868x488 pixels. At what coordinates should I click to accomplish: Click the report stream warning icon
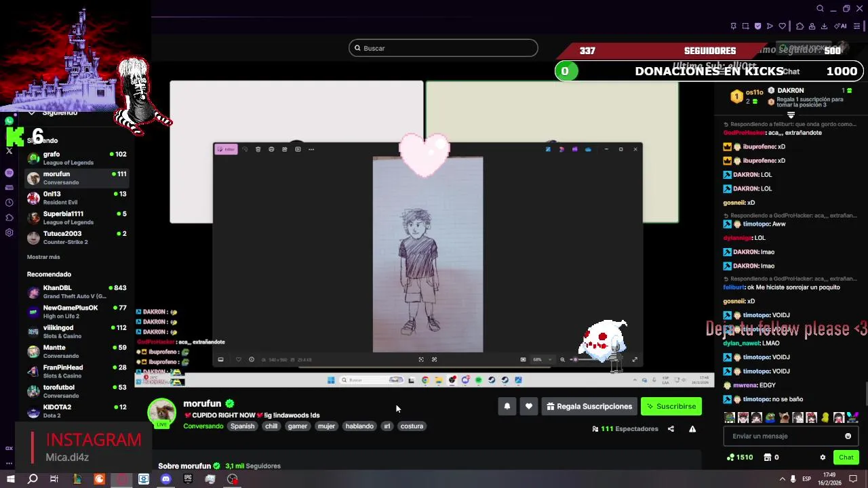tap(692, 429)
